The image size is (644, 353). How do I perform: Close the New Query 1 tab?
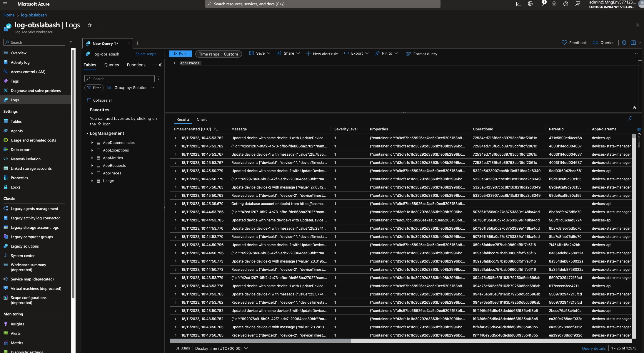129,43
